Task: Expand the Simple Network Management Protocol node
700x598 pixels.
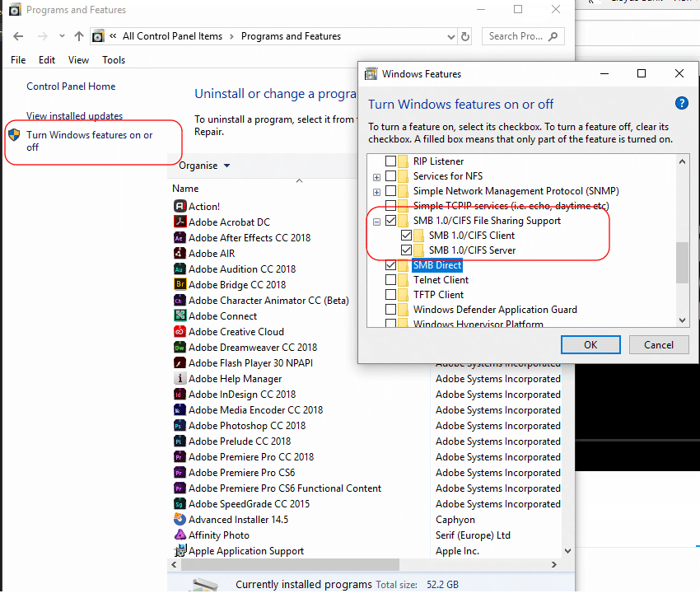Action: pos(377,192)
